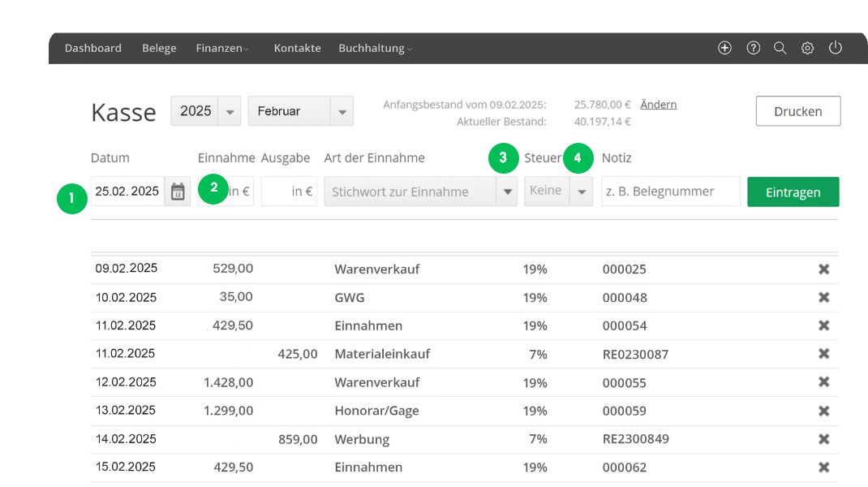Open help via question mark icon

[753, 48]
